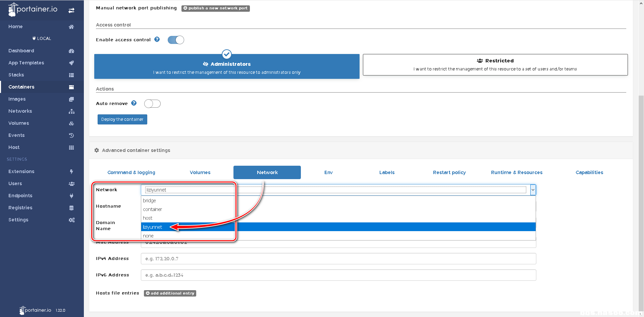644x317 pixels.
Task: Click the IPv4 Address input field
Action: coord(338,259)
